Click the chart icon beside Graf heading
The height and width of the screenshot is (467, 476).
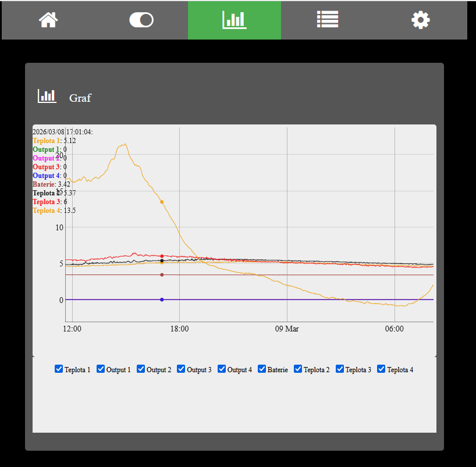[x=47, y=97]
